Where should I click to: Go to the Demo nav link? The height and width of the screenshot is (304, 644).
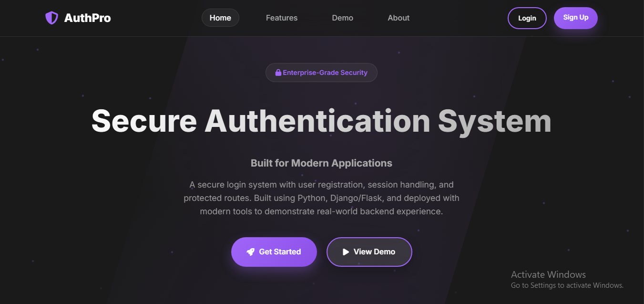click(343, 18)
